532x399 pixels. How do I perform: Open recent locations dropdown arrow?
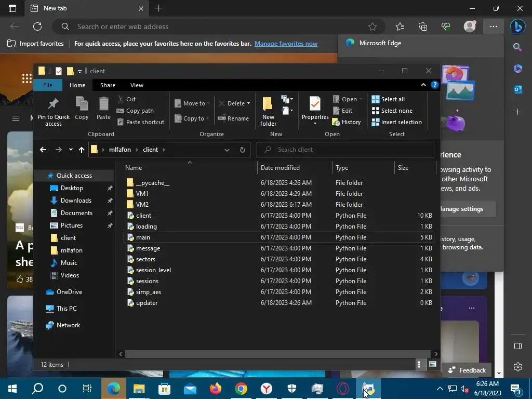tap(71, 150)
